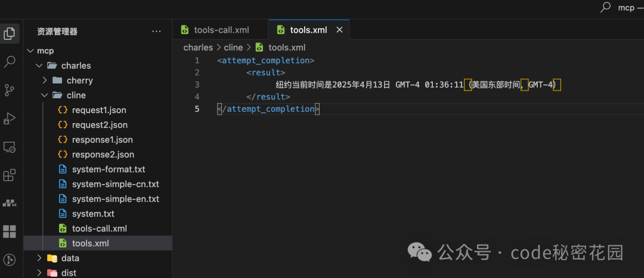Click line number 3 in the gutter
The image size is (644, 278).
[x=197, y=85]
